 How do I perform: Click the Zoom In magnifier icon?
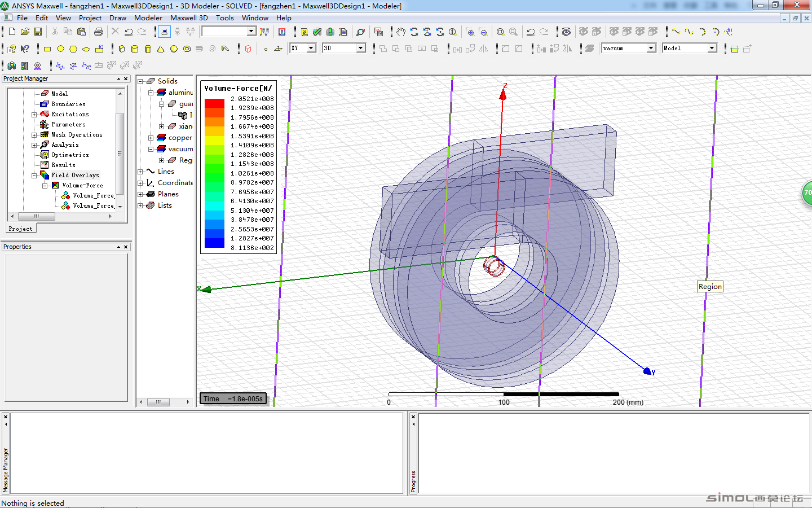(x=470, y=32)
